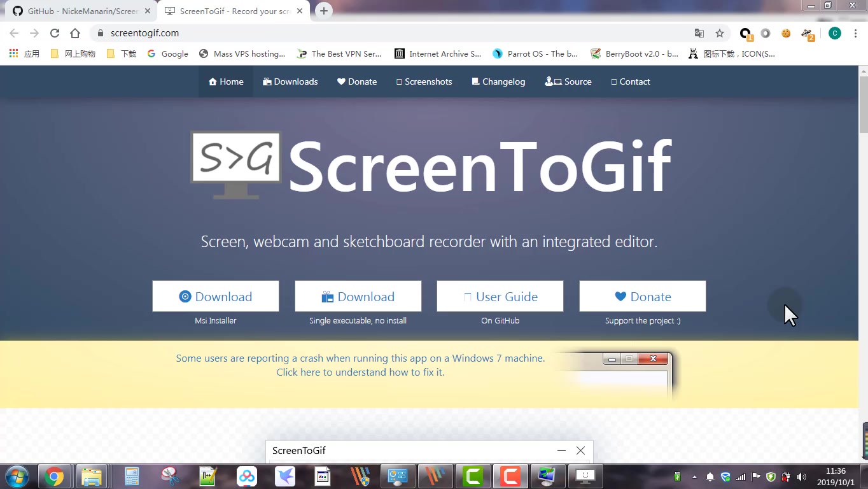This screenshot has width=868, height=489.
Task: Open Parrot OS bookmark
Action: (x=535, y=54)
